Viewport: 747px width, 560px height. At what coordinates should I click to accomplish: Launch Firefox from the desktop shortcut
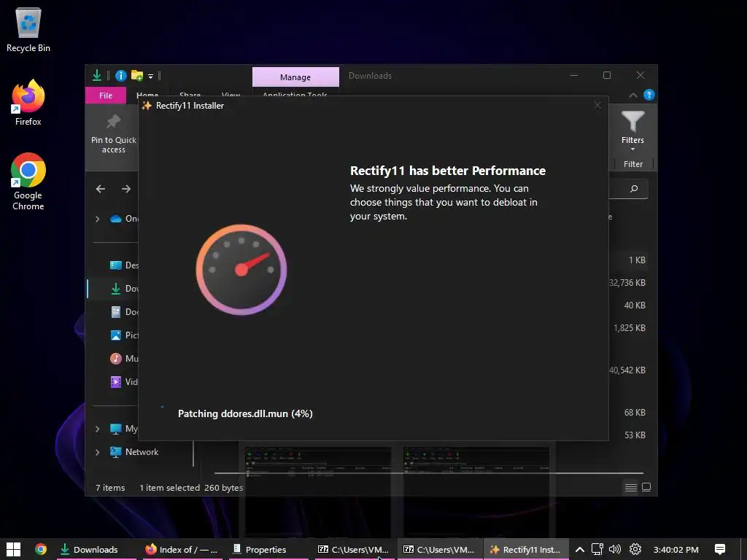(28, 102)
